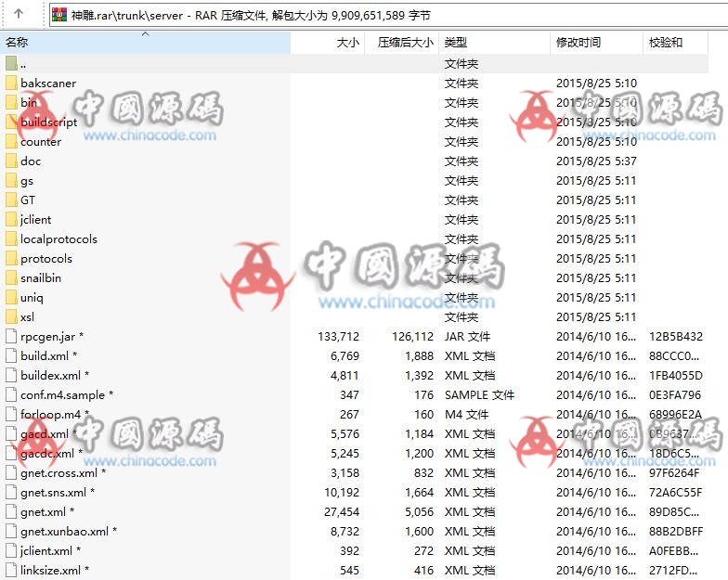Select the counter folder icon
This screenshot has width=728, height=580.
pyautogui.click(x=11, y=141)
